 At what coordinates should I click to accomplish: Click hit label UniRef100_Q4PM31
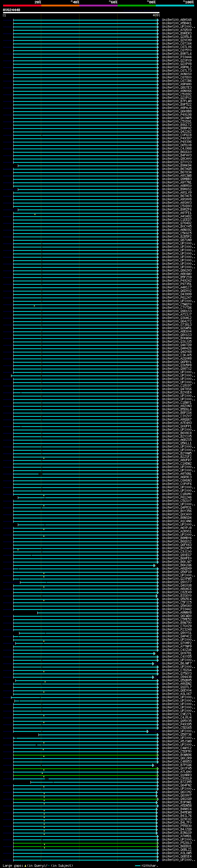pos(177,507)
